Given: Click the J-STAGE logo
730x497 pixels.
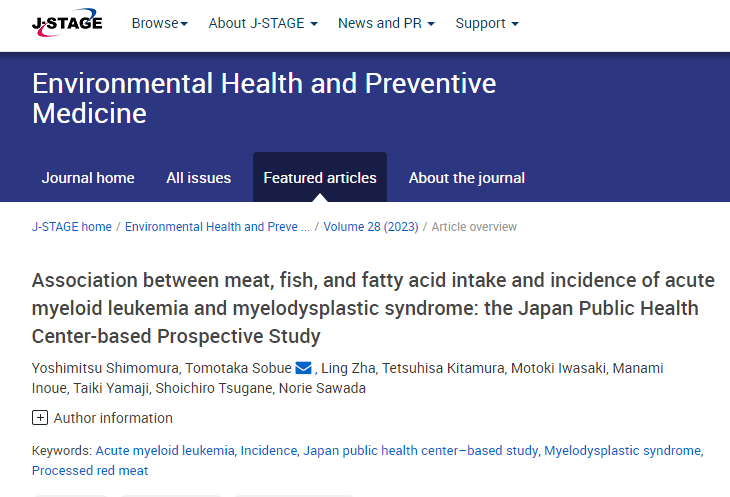Looking at the screenshot, I should (67, 23).
